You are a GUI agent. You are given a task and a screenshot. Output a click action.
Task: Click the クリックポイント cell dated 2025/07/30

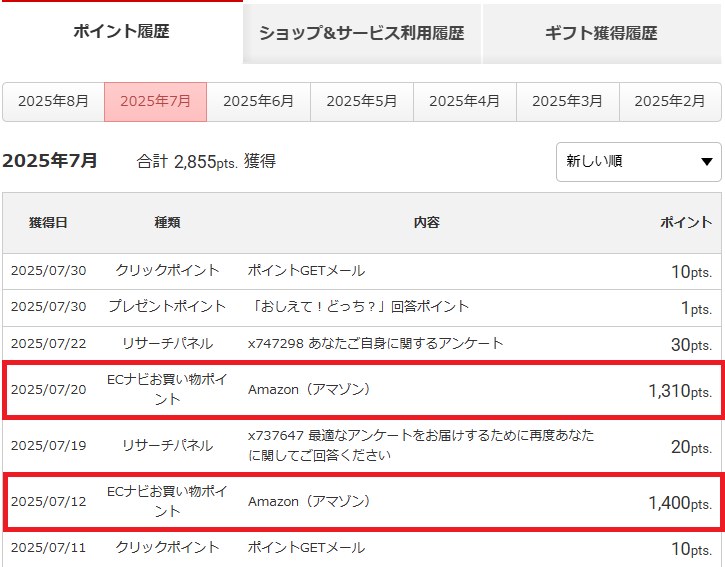point(167,270)
